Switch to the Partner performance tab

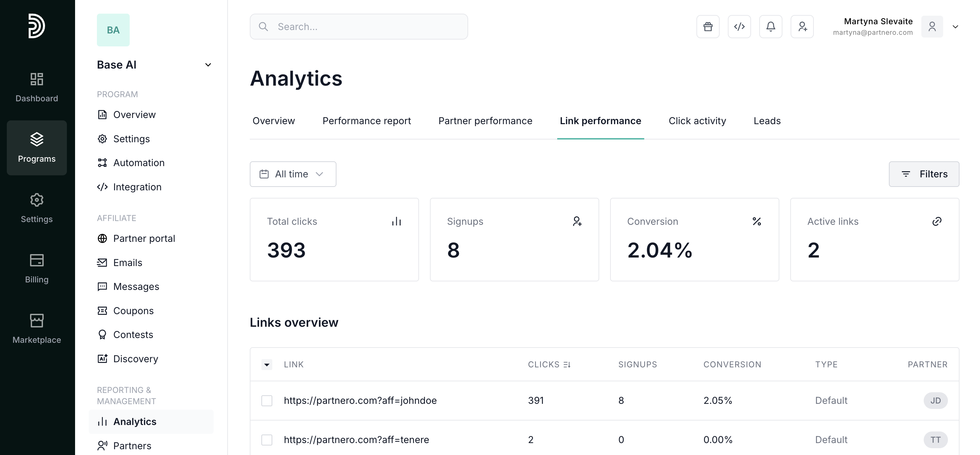(x=485, y=121)
